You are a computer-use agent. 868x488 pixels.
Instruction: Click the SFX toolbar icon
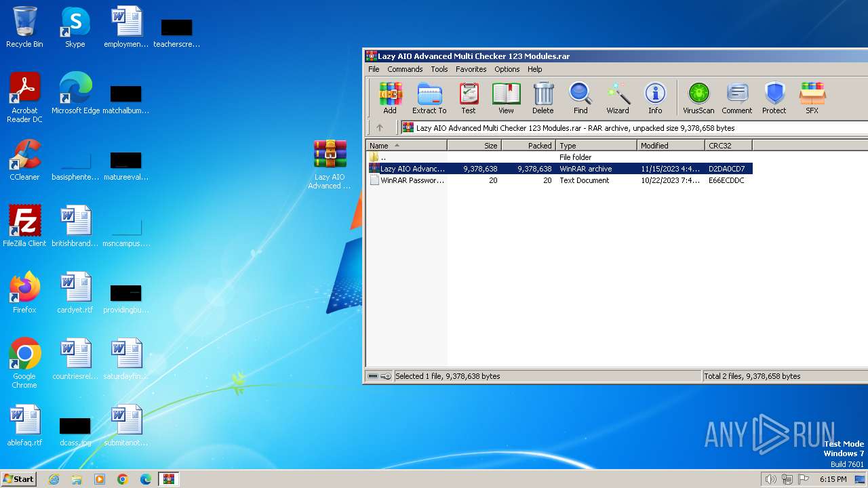coord(812,98)
